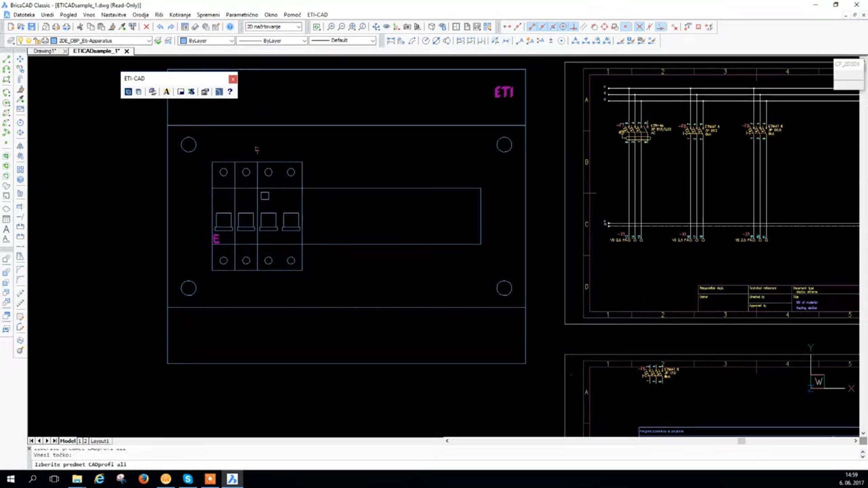Image resolution: width=868 pixels, height=488 pixels.
Task: Switch to the Layout1 tab
Action: tap(99, 441)
